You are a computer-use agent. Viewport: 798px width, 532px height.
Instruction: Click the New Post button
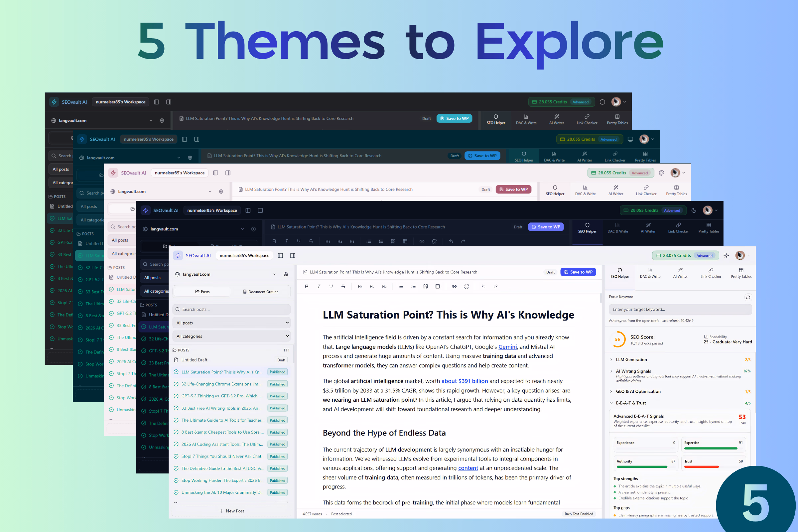[x=232, y=511]
